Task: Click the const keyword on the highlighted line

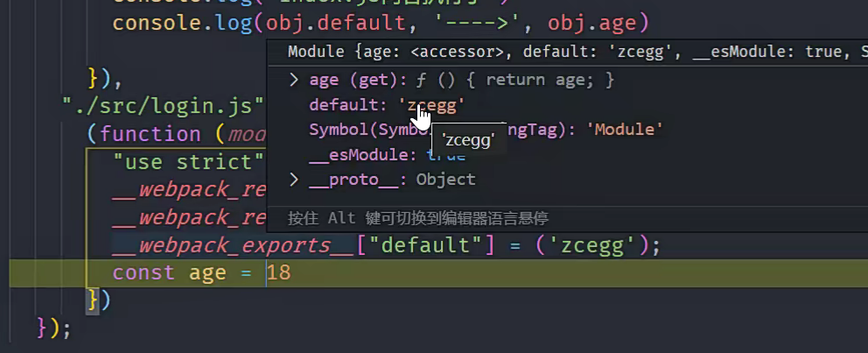Action: (143, 272)
